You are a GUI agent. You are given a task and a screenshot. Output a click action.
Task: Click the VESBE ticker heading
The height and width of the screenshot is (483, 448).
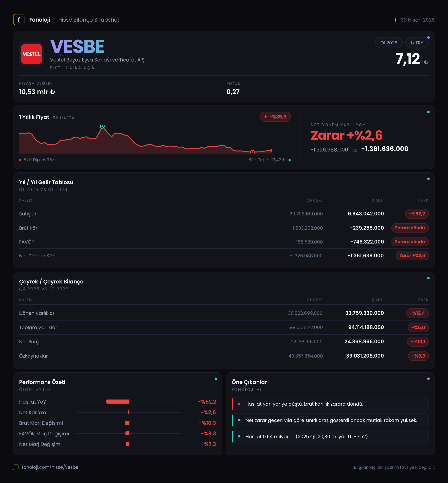(77, 47)
